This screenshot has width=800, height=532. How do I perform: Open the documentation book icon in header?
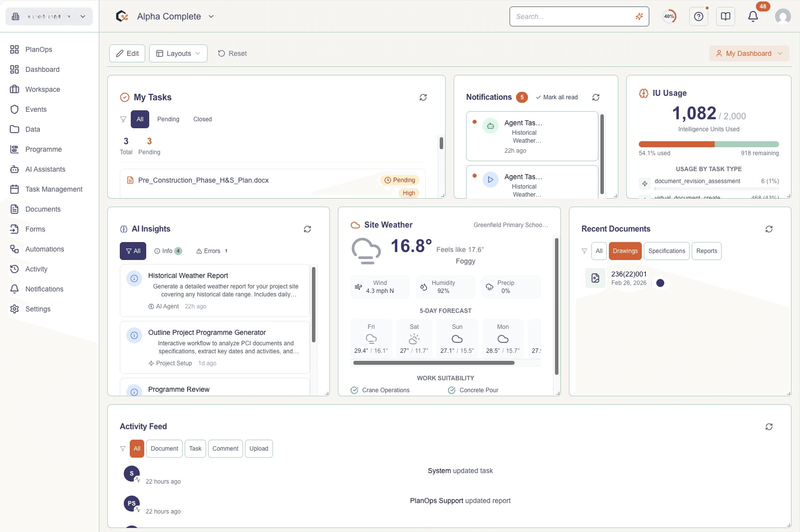tap(725, 16)
